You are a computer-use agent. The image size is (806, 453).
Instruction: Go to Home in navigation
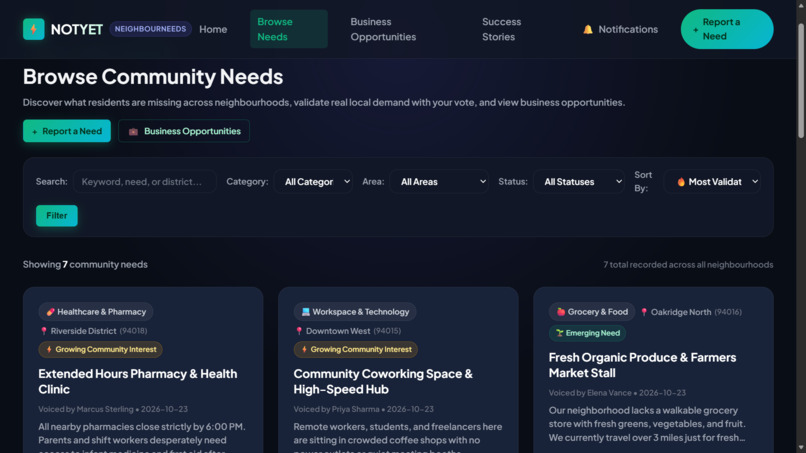[x=213, y=29]
